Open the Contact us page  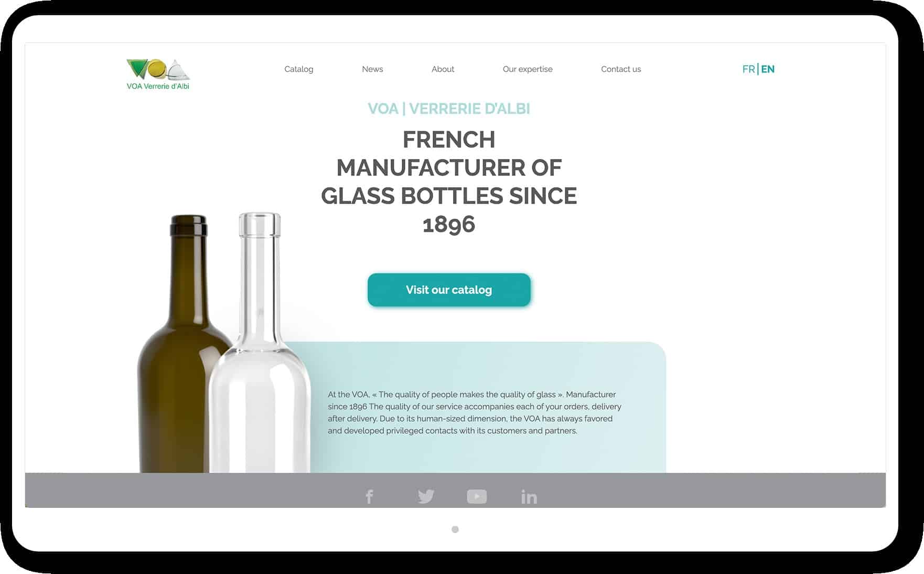click(x=621, y=69)
